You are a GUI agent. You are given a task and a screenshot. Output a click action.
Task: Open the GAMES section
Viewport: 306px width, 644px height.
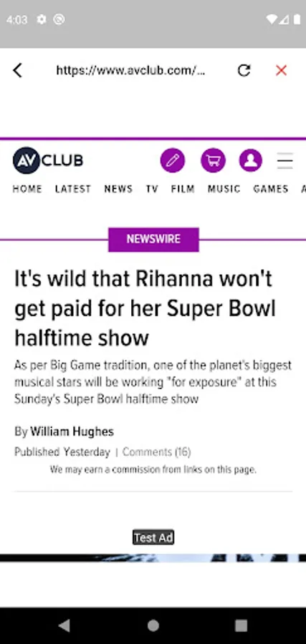(271, 189)
